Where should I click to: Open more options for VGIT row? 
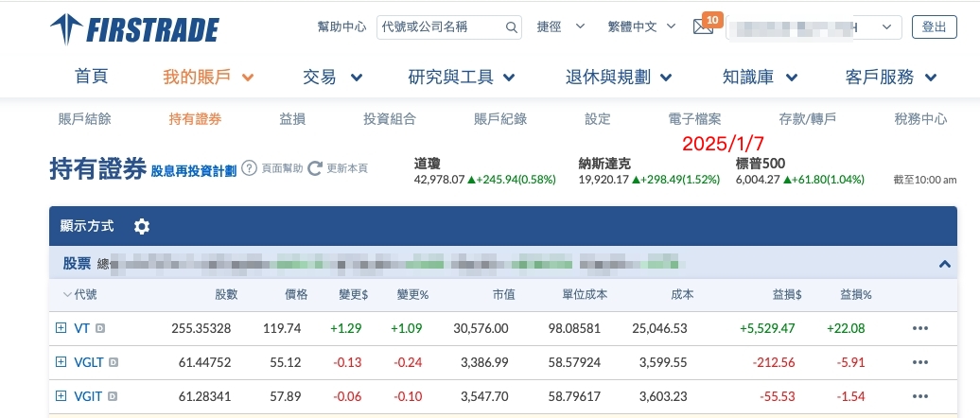coord(920,396)
